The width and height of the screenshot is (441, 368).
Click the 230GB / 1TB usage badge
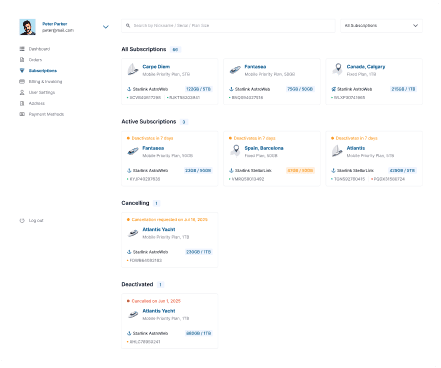click(198, 252)
